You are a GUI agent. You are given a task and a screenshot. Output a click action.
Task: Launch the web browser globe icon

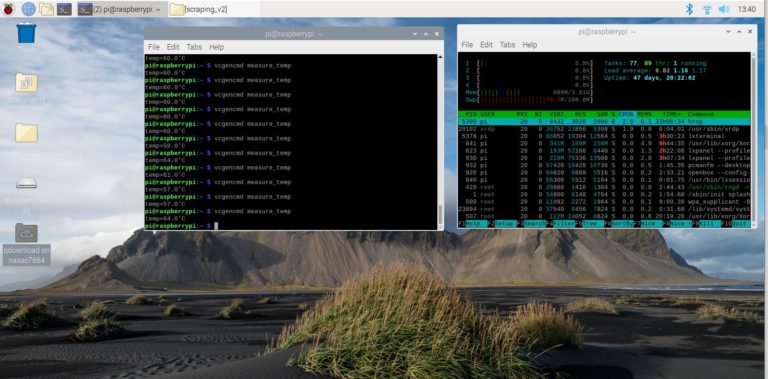(x=28, y=9)
